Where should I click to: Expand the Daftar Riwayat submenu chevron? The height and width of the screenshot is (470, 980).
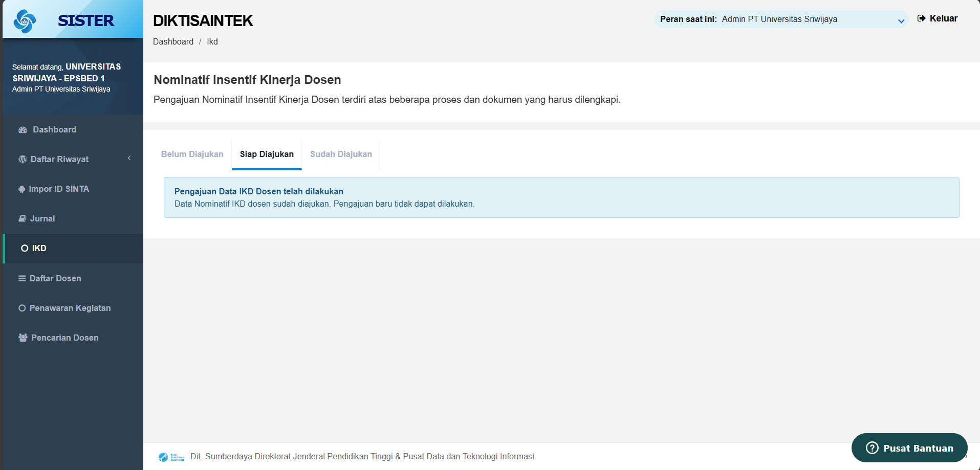coord(129,159)
